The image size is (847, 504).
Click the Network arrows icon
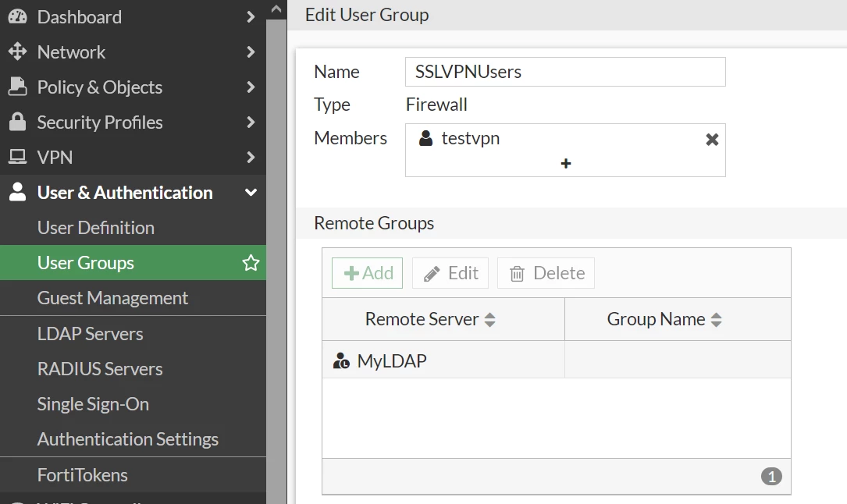pyautogui.click(x=17, y=51)
